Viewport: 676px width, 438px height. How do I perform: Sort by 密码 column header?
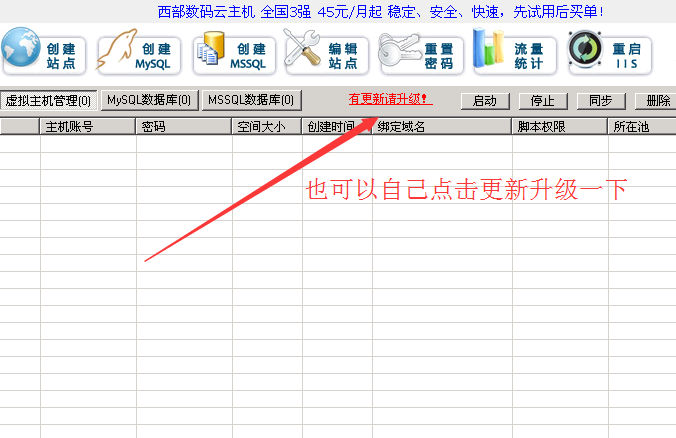coord(184,126)
